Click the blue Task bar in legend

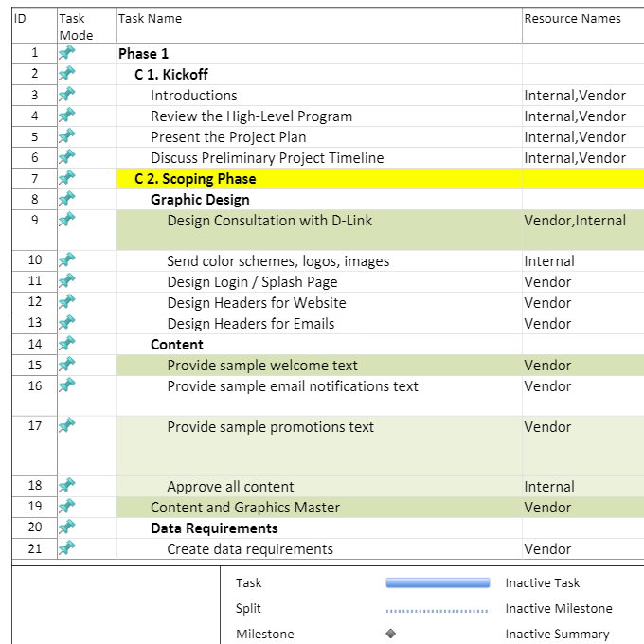click(438, 583)
